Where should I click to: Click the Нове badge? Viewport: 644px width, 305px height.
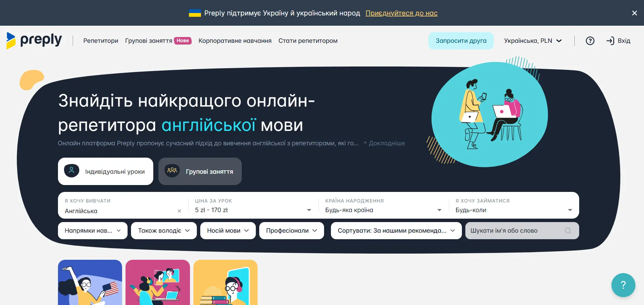tap(183, 40)
